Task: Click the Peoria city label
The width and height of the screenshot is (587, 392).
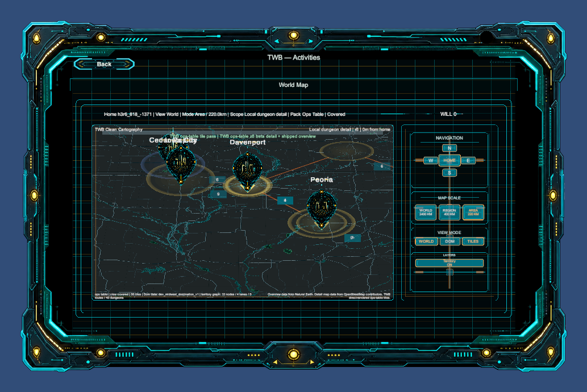Action: tap(322, 180)
